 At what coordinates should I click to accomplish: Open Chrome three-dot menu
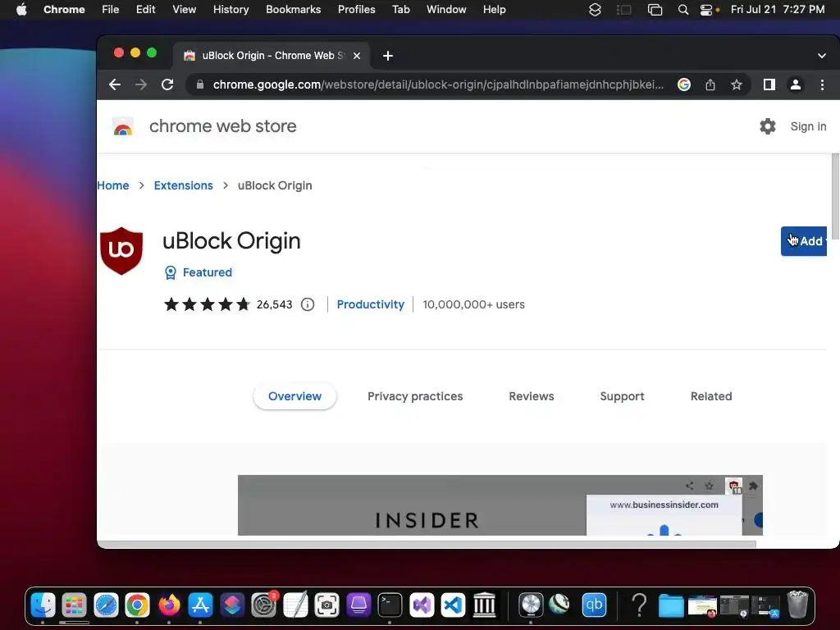822,84
